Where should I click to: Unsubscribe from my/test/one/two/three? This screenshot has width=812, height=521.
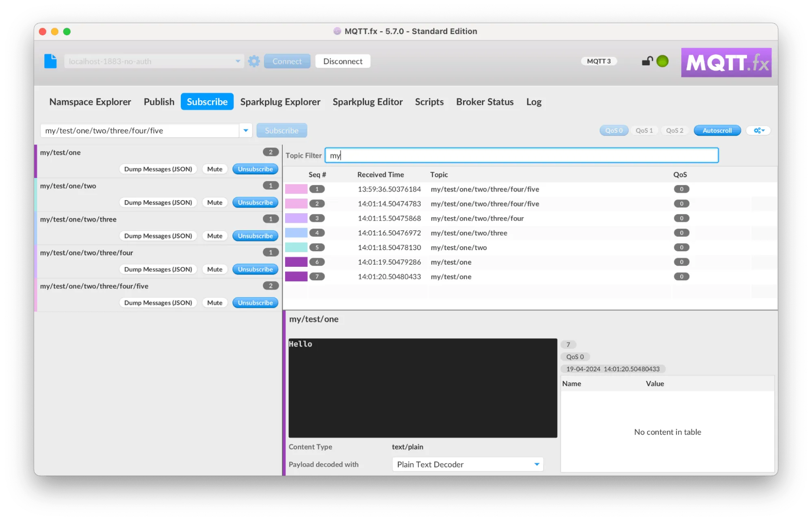click(x=255, y=236)
